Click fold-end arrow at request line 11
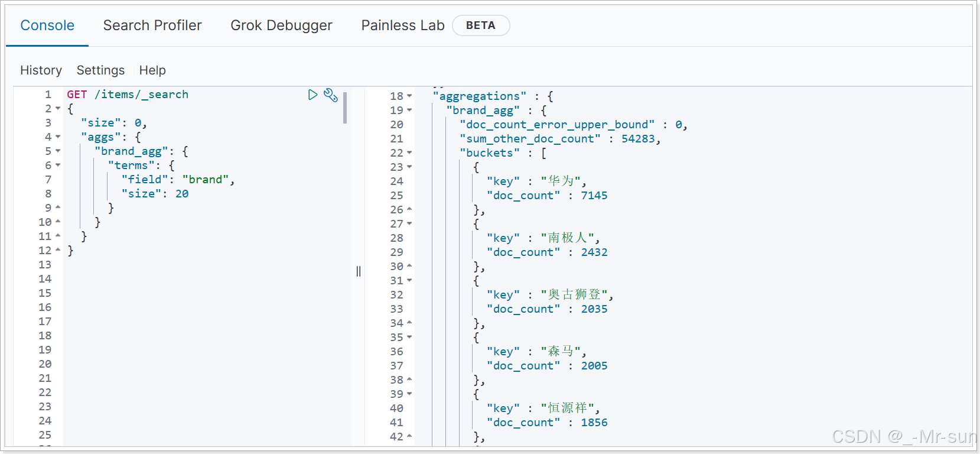Viewport: 980px width, 454px height. click(58, 236)
